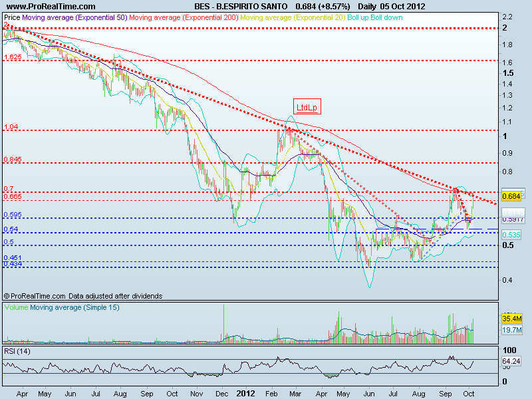Select the 1.04 resistance level label
Viewport: 532px width, 399px height.
point(11,127)
